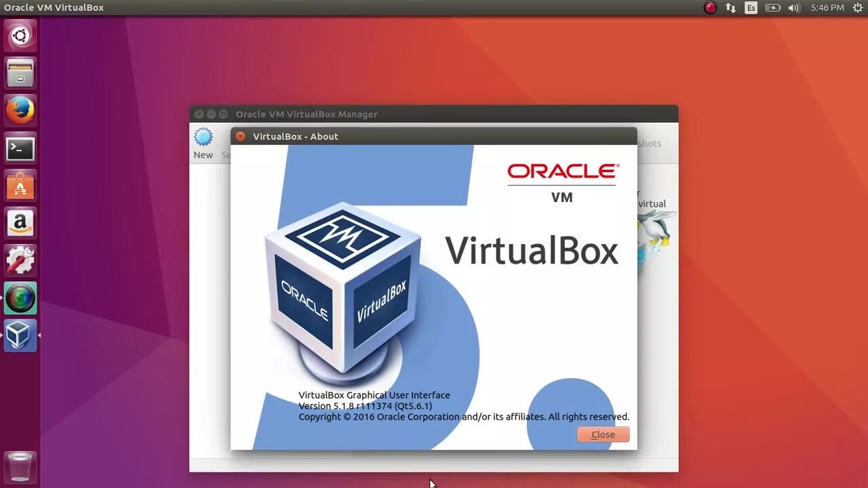The height and width of the screenshot is (488, 868).
Task: Open the Trash in launcher
Action: [20, 467]
